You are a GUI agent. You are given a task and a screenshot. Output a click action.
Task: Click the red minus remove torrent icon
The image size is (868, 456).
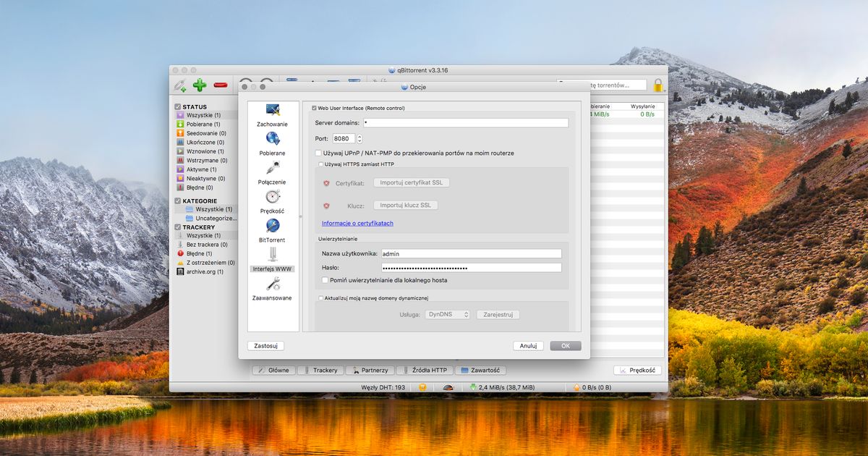pos(221,85)
